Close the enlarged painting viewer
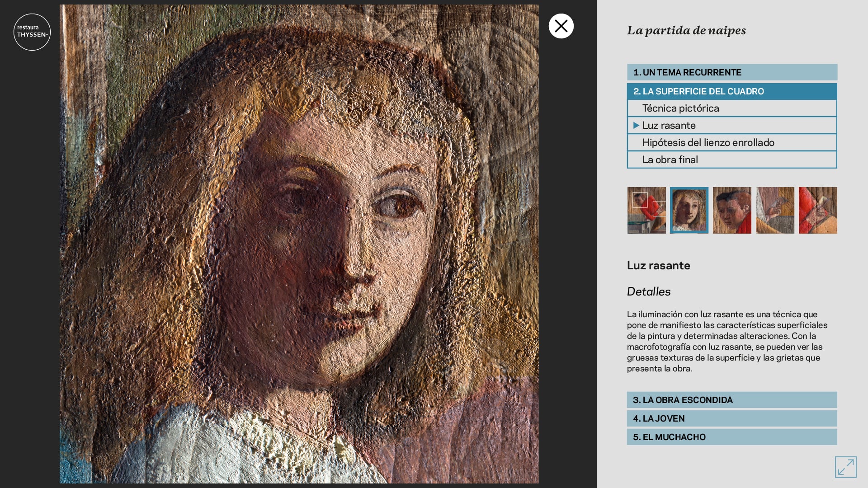 click(x=561, y=26)
